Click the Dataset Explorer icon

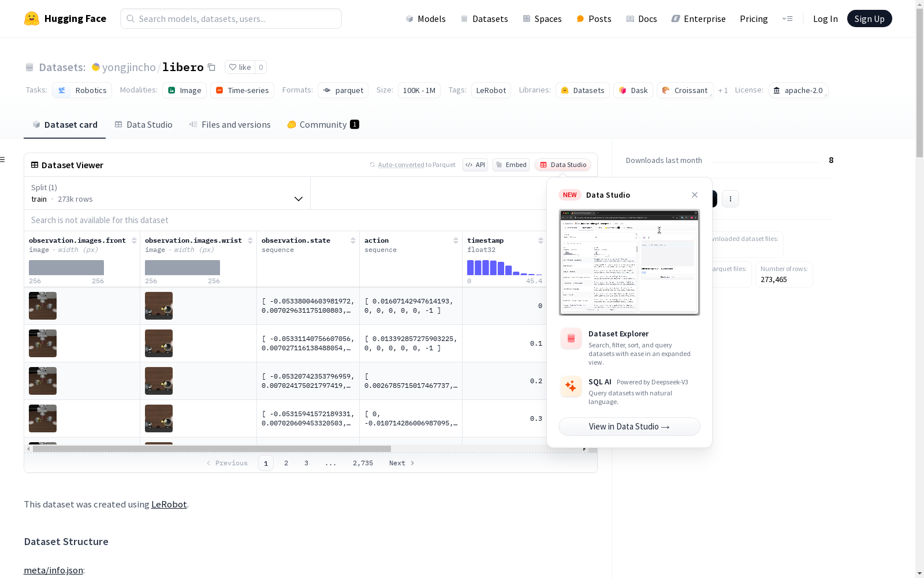pos(571,339)
